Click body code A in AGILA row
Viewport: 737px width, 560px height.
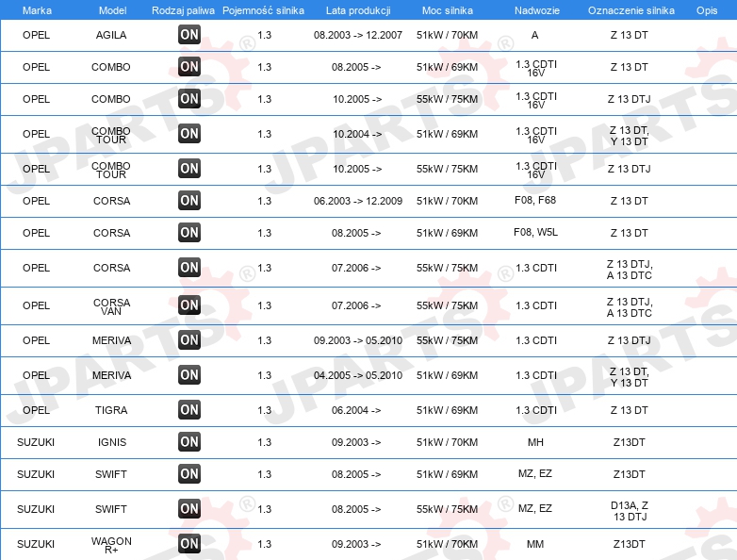[535, 35]
